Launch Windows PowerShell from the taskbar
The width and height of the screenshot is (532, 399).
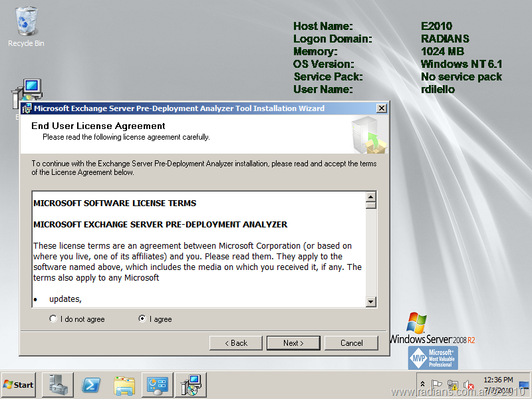(90, 385)
